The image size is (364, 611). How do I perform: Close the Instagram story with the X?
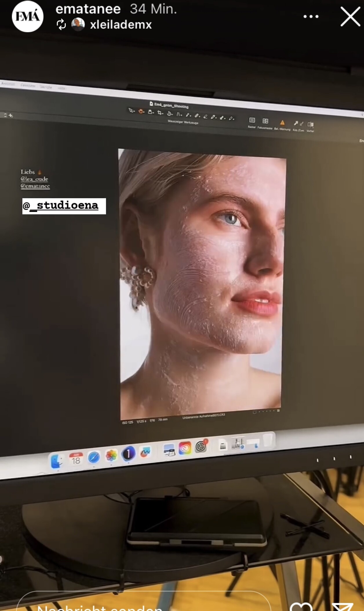point(350,17)
